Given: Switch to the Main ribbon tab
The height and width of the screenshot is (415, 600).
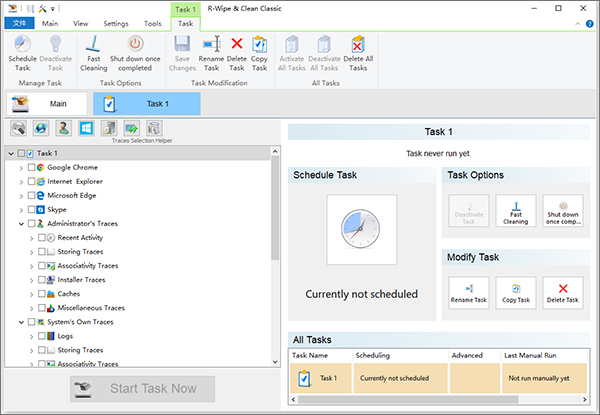Looking at the screenshot, I should 50,23.
